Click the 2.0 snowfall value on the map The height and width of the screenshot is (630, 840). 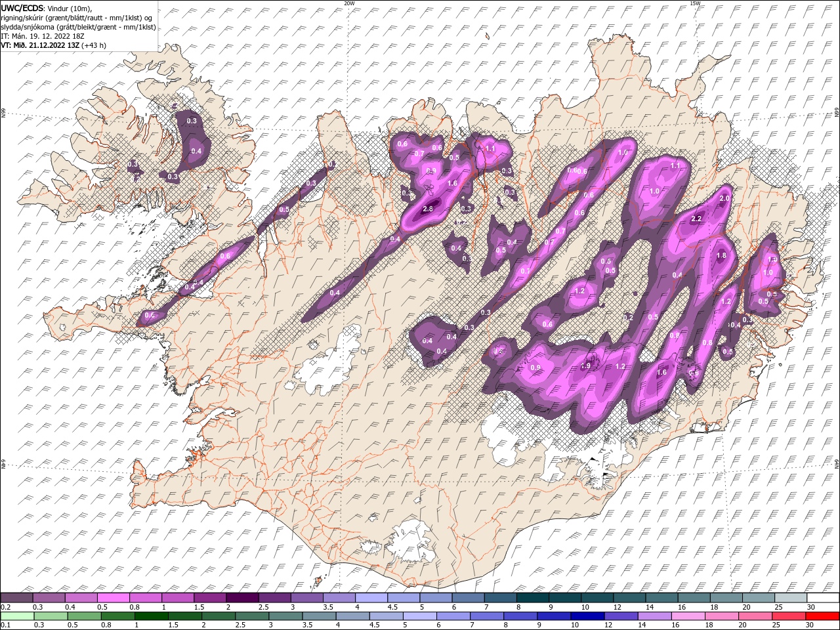725,198
